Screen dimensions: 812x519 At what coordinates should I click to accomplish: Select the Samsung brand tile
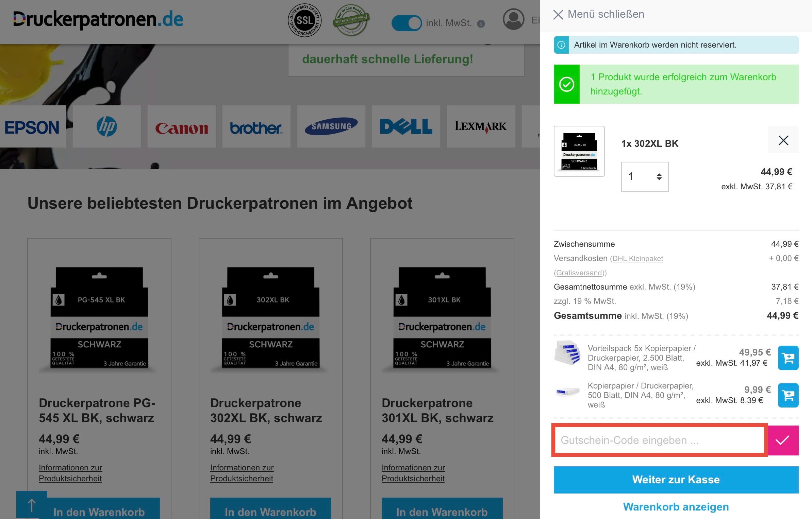click(331, 126)
